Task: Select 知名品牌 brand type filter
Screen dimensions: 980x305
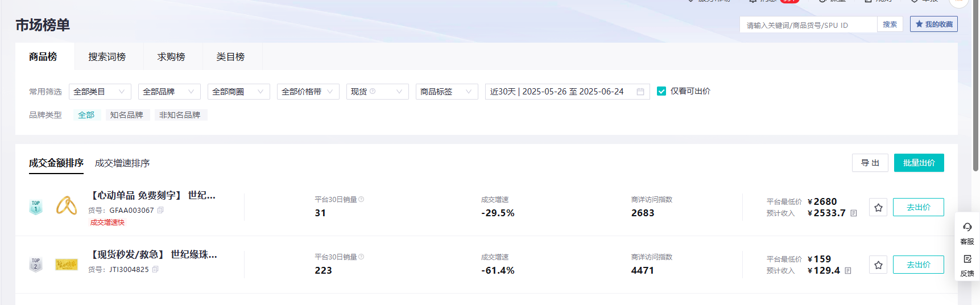Action: click(127, 115)
